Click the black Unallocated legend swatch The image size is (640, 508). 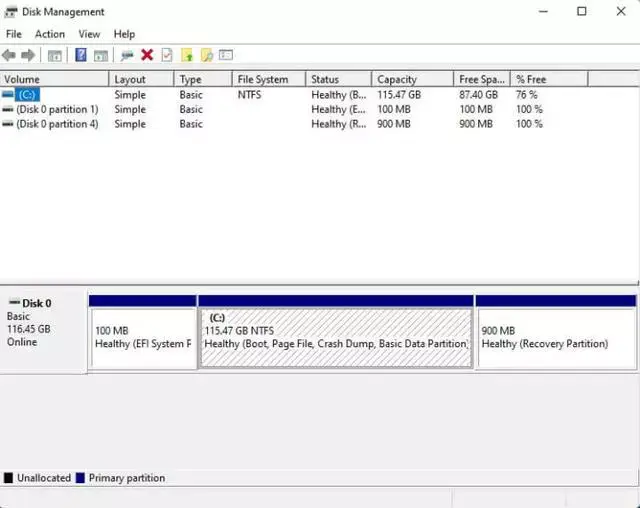8,478
